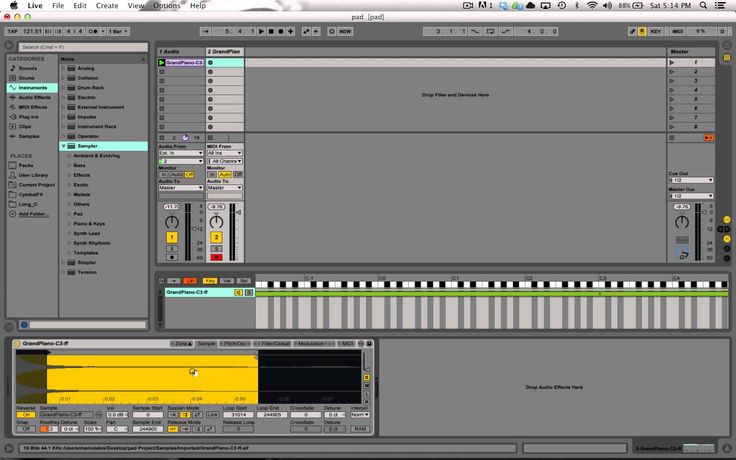
Task: Set track 2 Monitor to Off
Action: [238, 174]
